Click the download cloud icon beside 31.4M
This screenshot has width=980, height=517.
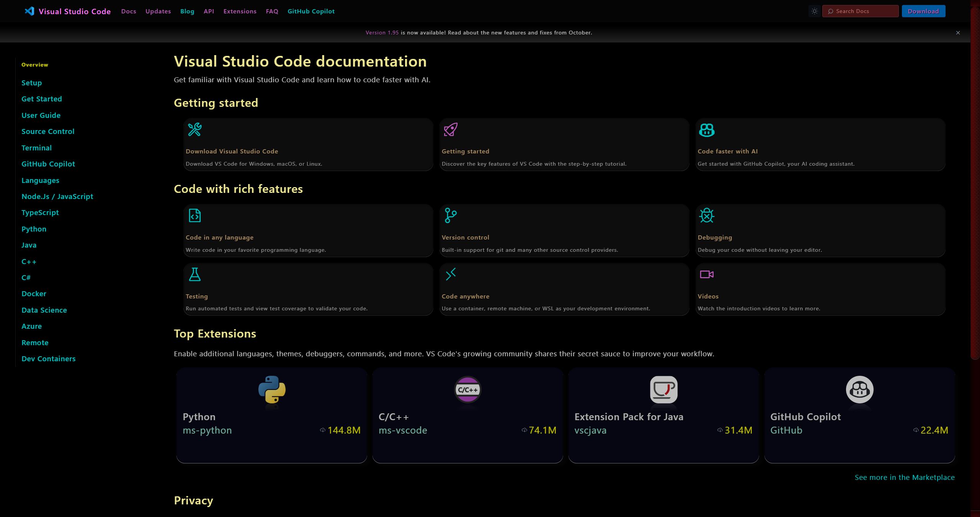pyautogui.click(x=720, y=430)
